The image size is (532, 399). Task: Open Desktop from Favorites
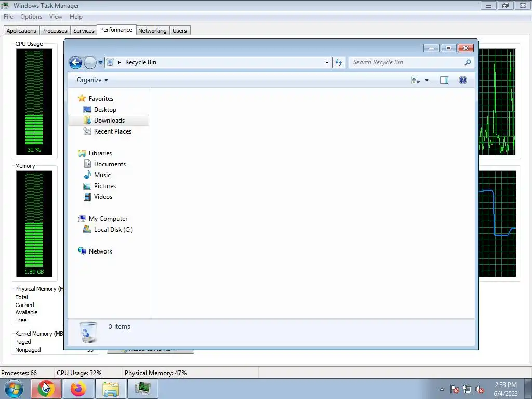[x=105, y=110]
